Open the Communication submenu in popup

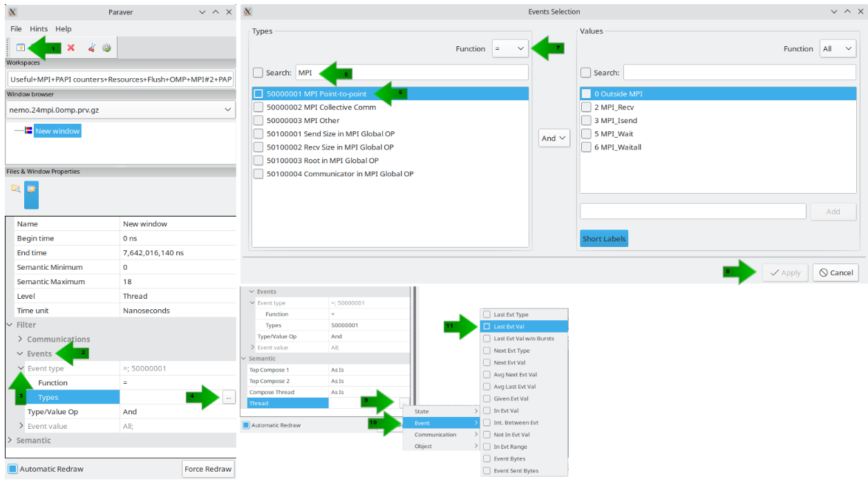(x=442, y=434)
